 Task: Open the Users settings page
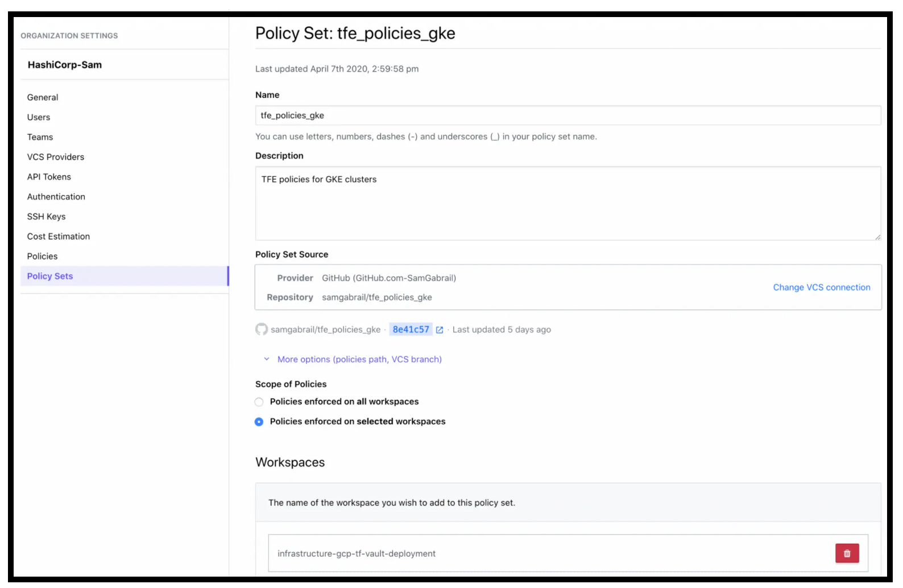(x=39, y=117)
